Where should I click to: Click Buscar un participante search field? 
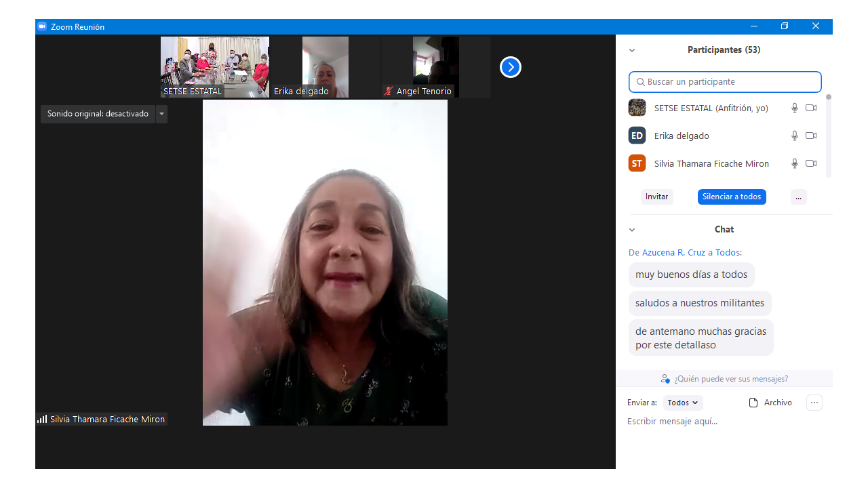pos(725,82)
